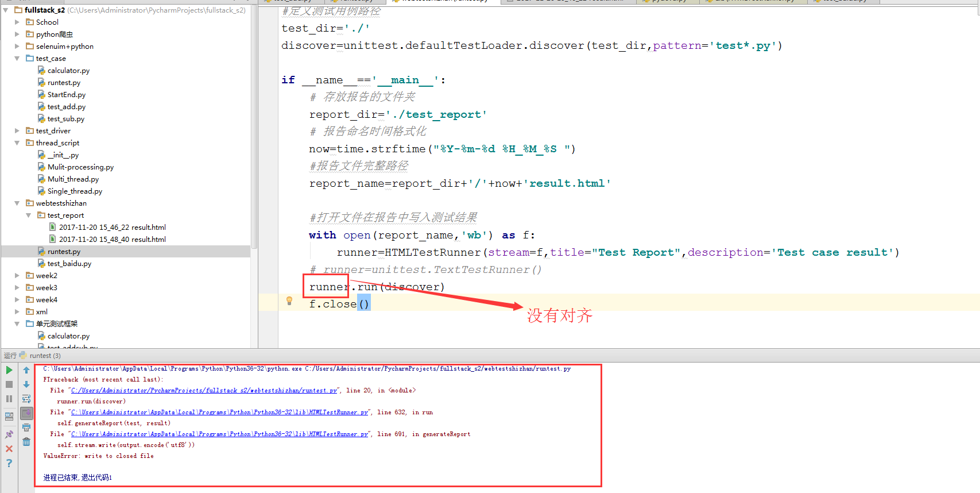Collapse the thread_script folder arrow
Image resolution: width=980 pixels, height=493 pixels.
(x=17, y=142)
